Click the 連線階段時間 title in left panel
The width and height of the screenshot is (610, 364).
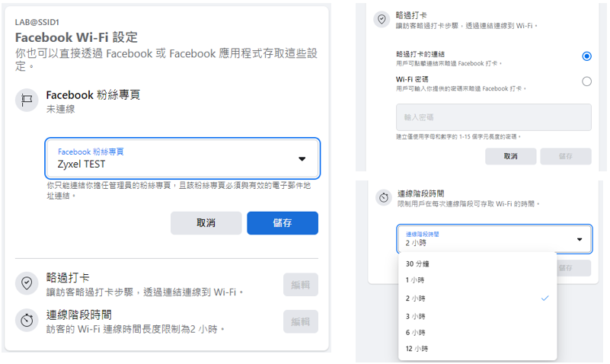[79, 315]
